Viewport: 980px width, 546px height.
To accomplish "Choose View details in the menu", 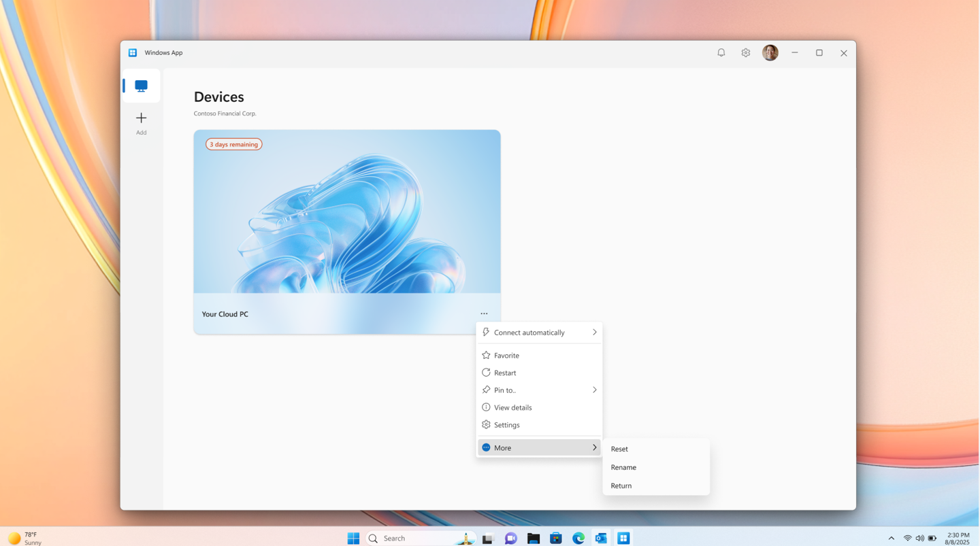I will [512, 407].
